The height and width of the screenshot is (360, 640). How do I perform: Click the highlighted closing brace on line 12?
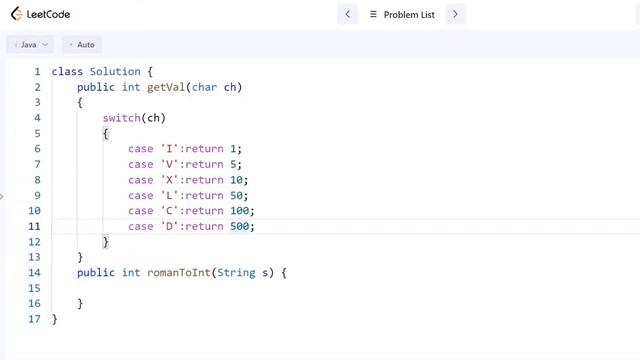point(106,242)
